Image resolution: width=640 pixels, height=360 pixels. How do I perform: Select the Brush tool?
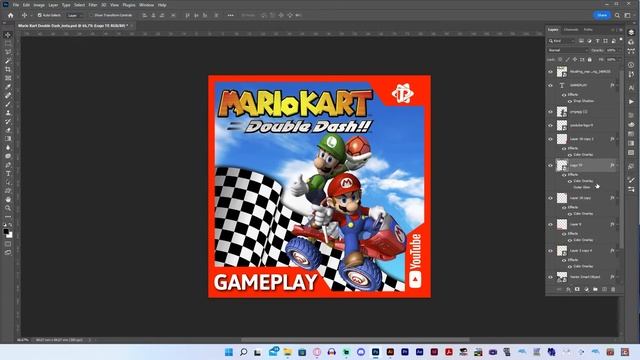[8, 104]
